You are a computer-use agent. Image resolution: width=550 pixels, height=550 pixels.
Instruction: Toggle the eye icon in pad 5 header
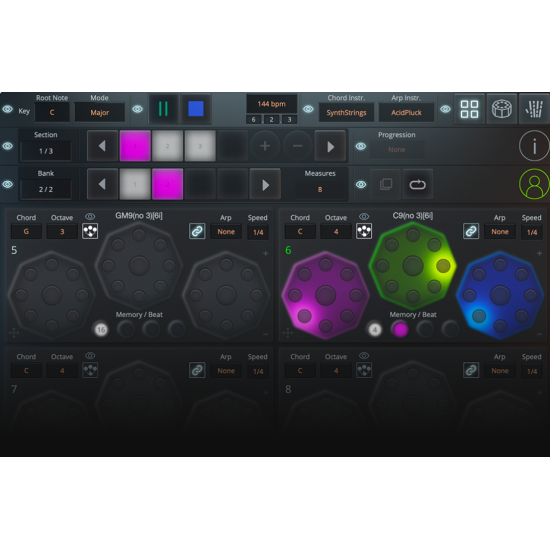[x=90, y=217]
